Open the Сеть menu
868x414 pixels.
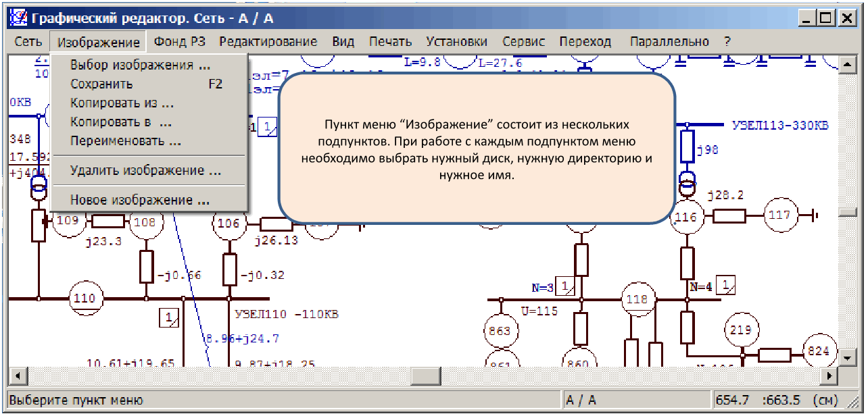coord(28,42)
